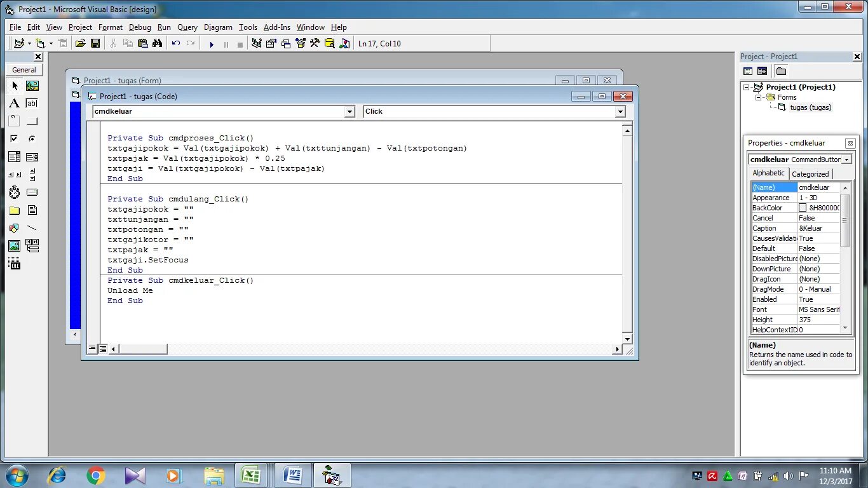Switch code window to Procedure View
Screen dimensions: 868x488
pos(93,348)
